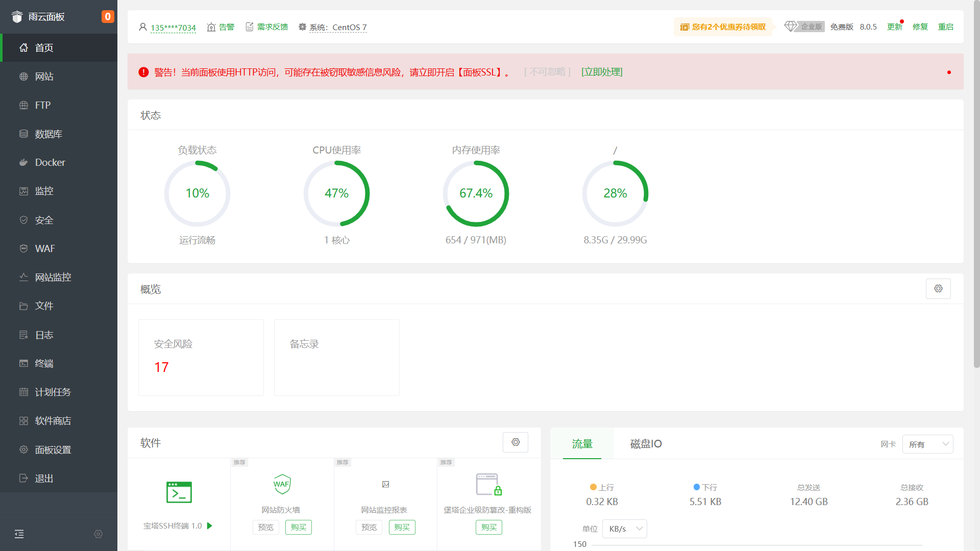Click the 网站防火墙 WAF shield icon
Viewport: 980px width, 551px height.
[x=282, y=484]
